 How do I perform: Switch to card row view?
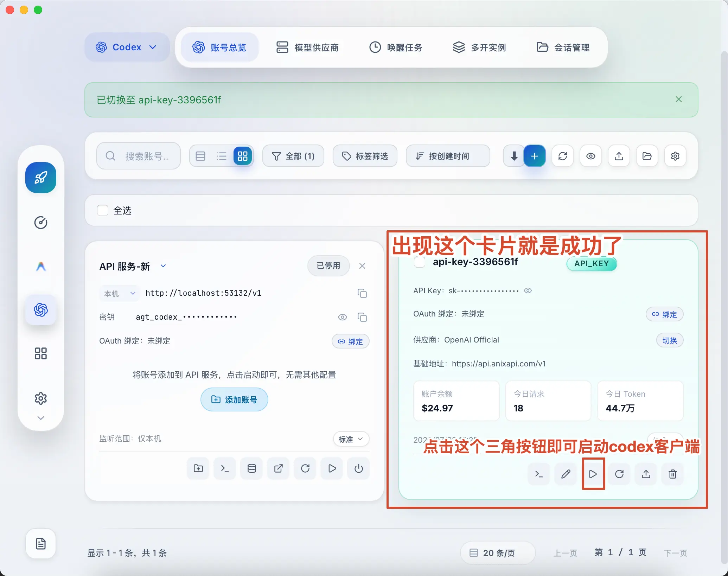[200, 156]
